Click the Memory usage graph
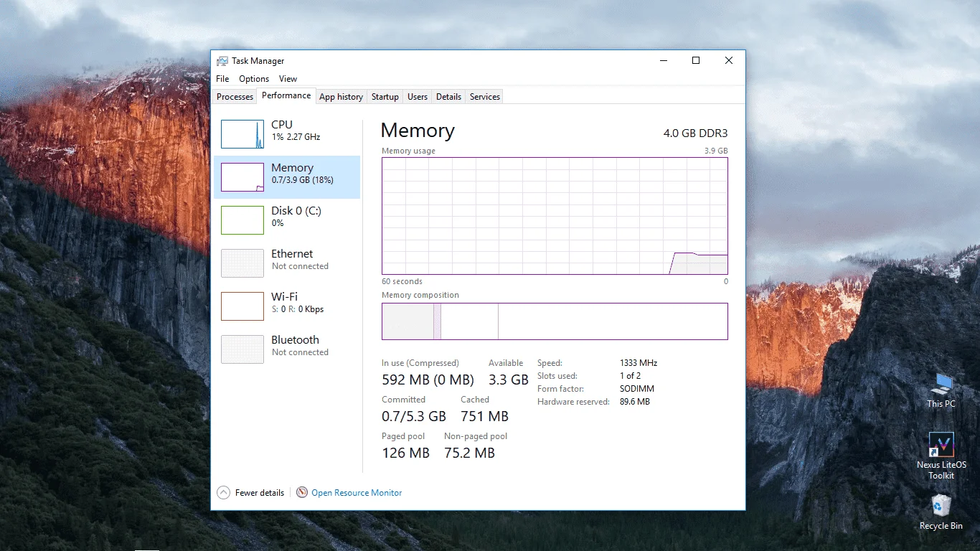The width and height of the screenshot is (980, 551). click(555, 216)
